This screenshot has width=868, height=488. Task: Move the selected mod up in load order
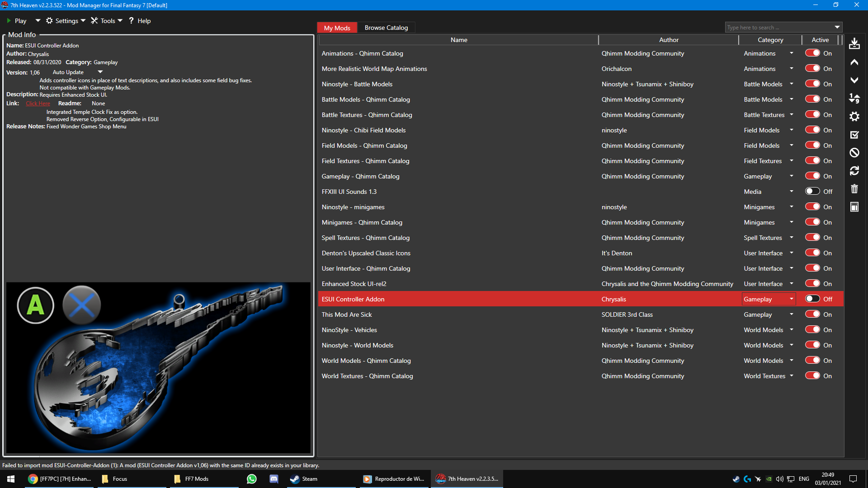pyautogui.click(x=854, y=62)
